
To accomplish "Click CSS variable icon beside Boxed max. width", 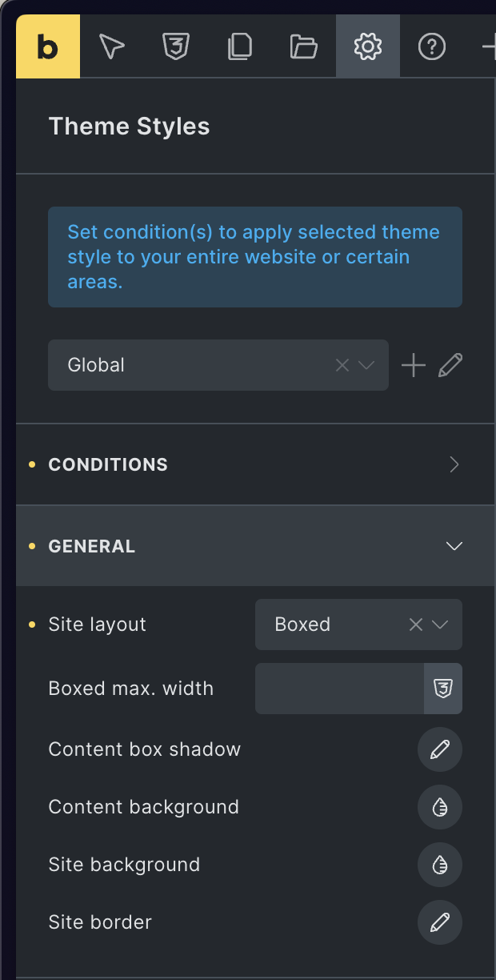I will 443,689.
